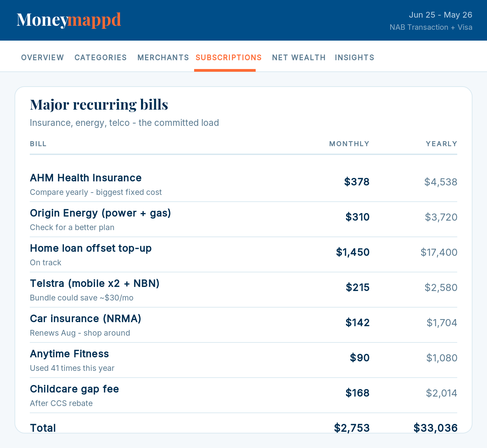Click the $2,580 yearly amount
Image resolution: width=487 pixels, height=448 pixels.
pyautogui.click(x=441, y=288)
